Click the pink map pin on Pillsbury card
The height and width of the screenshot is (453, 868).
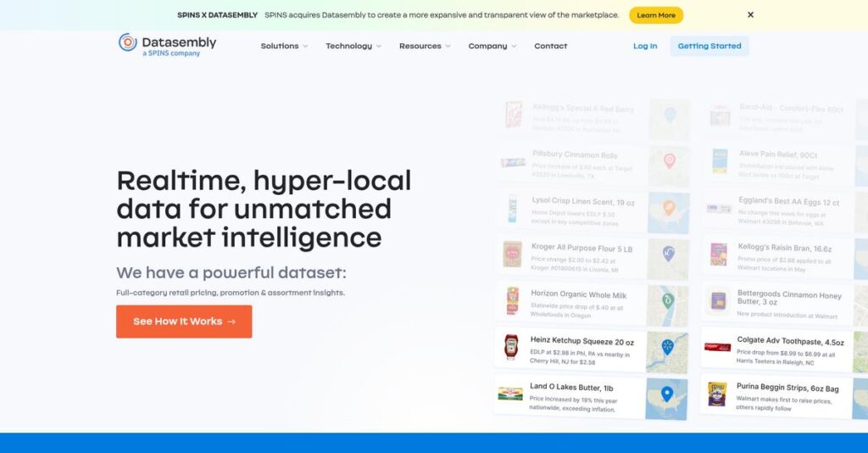pos(670,161)
